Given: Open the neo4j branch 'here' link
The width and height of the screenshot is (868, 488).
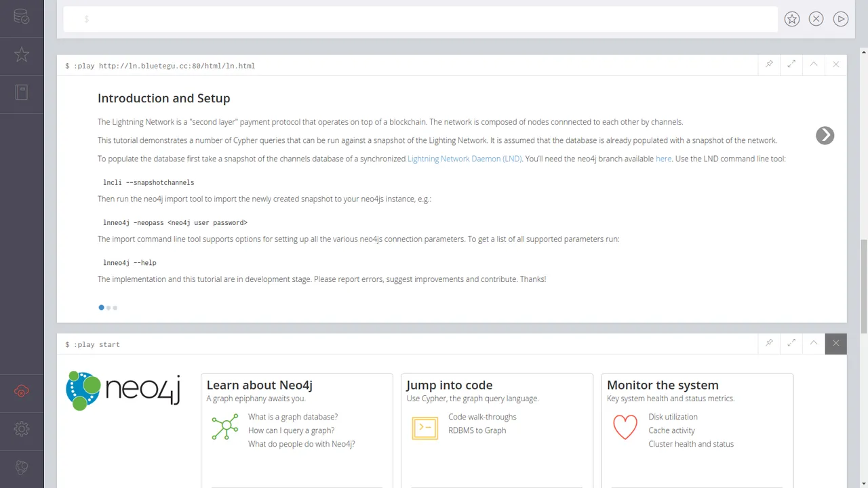Looking at the screenshot, I should pyautogui.click(x=663, y=159).
